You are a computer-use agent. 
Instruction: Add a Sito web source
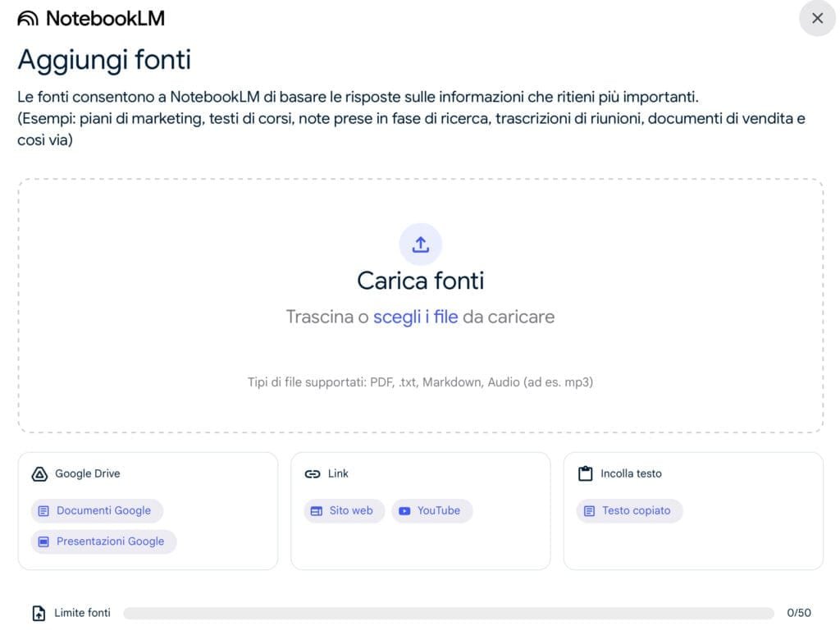(344, 510)
